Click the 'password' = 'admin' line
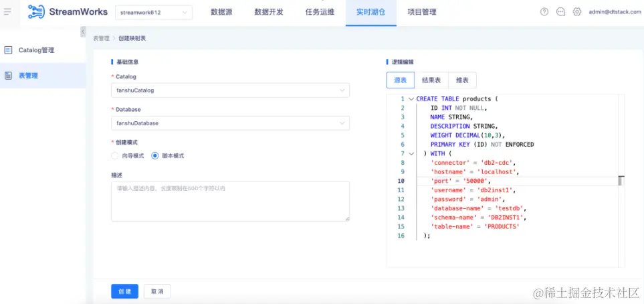The height and width of the screenshot is (304, 644). click(467, 199)
